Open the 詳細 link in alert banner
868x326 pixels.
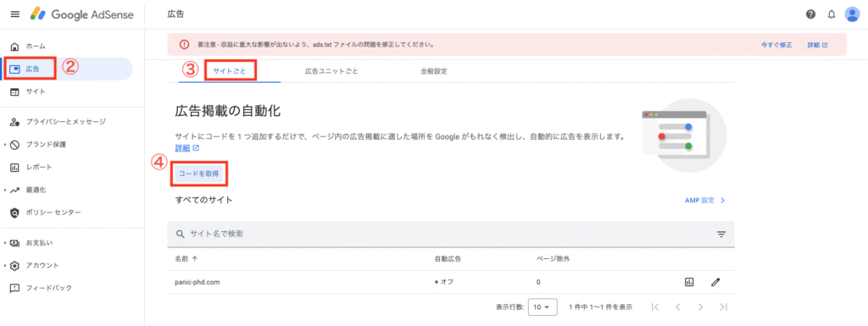[817, 45]
